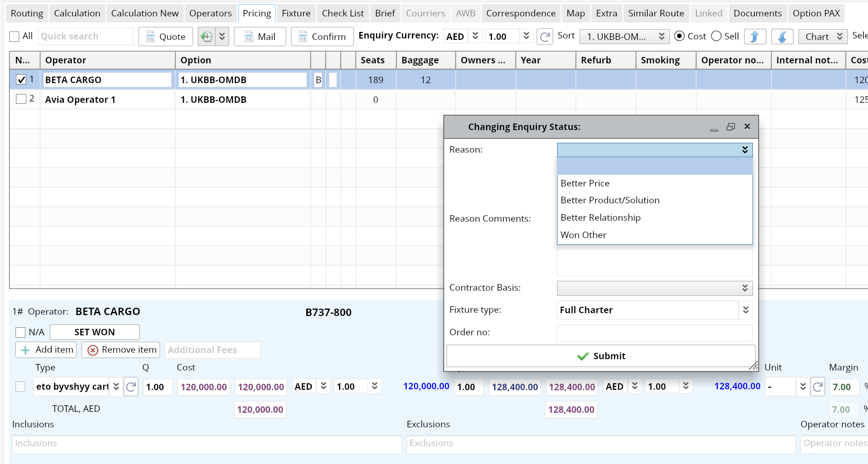868x464 pixels.
Task: Tick the N/A checkbox
Action: (21, 333)
